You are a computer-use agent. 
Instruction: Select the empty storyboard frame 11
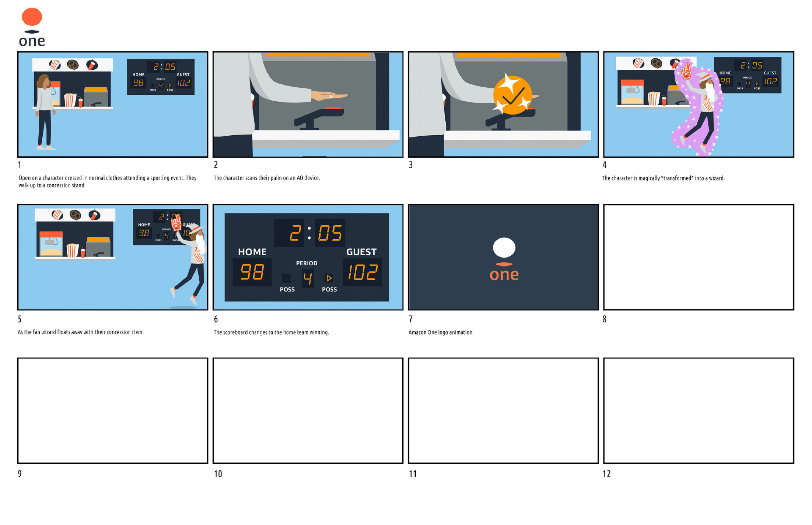click(x=503, y=411)
